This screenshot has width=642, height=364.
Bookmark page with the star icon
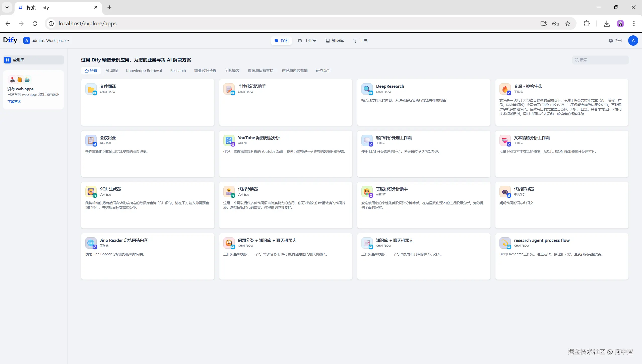point(567,24)
